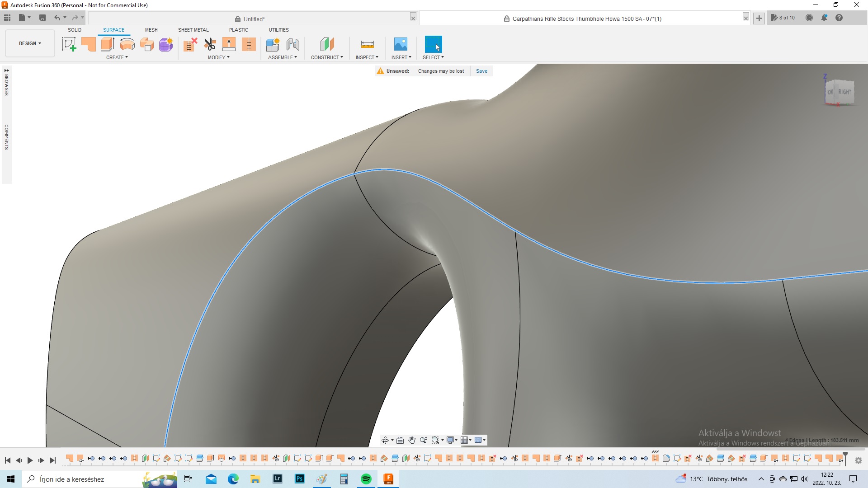Expand the Comments side panel

6,137
